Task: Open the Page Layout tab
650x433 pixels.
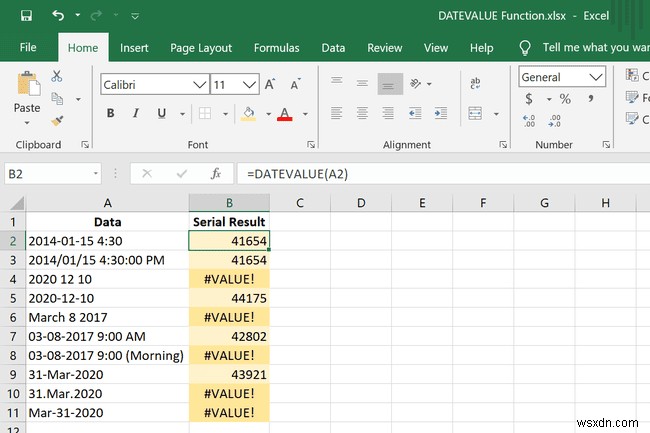Action: (201, 47)
